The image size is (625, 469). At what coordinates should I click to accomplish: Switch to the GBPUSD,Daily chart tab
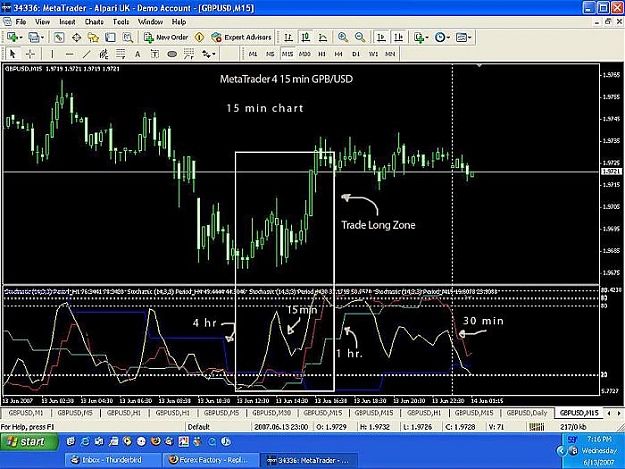point(527,413)
